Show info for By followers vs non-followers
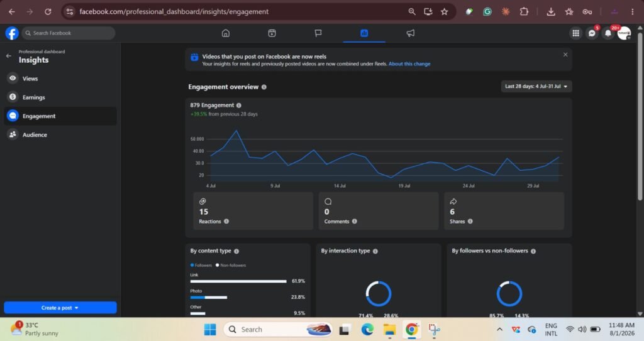The height and width of the screenshot is (341, 644). coord(533,251)
